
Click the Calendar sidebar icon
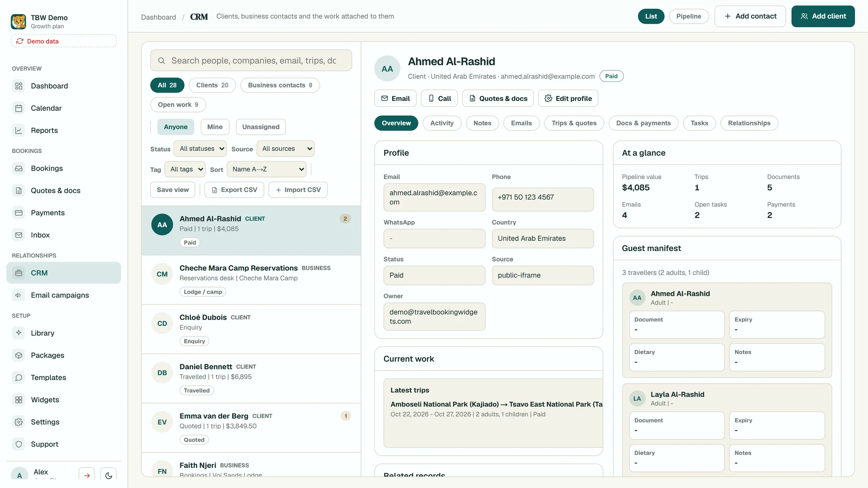pyautogui.click(x=19, y=108)
